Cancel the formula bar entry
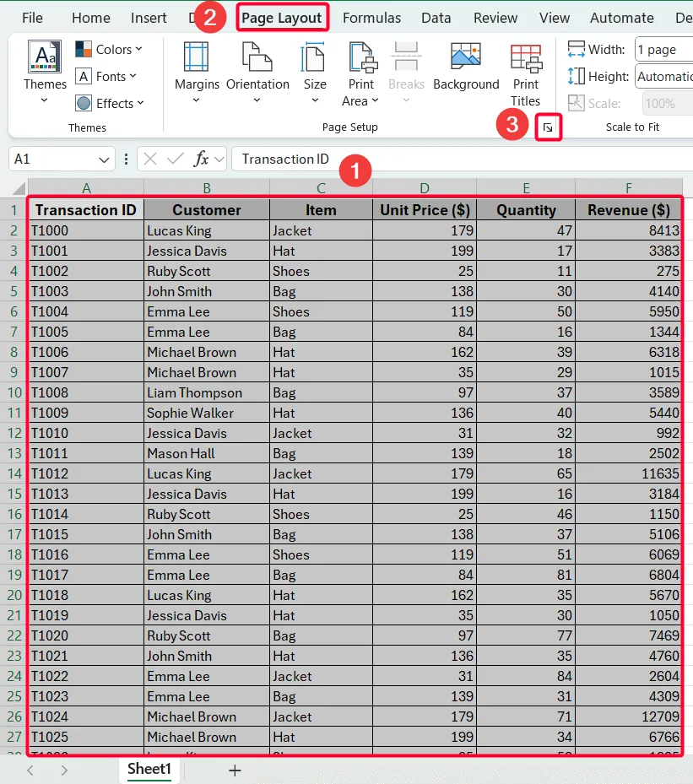The width and height of the screenshot is (693, 784). pos(150,160)
